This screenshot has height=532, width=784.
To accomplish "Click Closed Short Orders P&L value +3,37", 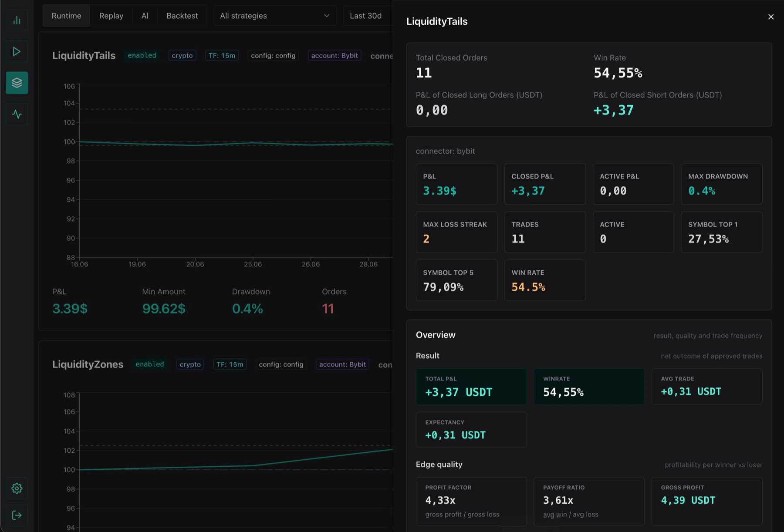I will coord(614,110).
